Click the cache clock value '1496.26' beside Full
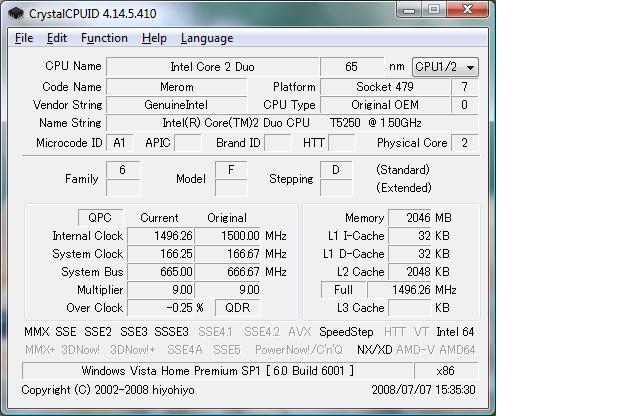 400,290
